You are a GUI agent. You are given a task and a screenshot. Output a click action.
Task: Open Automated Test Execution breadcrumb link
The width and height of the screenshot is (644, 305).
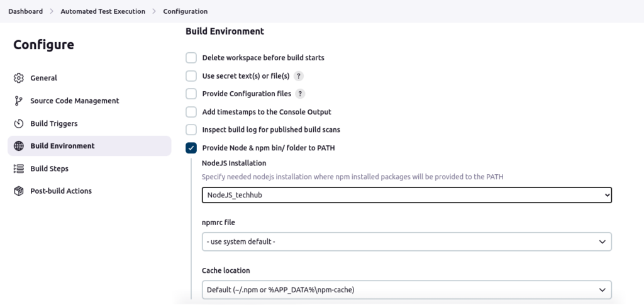pos(103,11)
